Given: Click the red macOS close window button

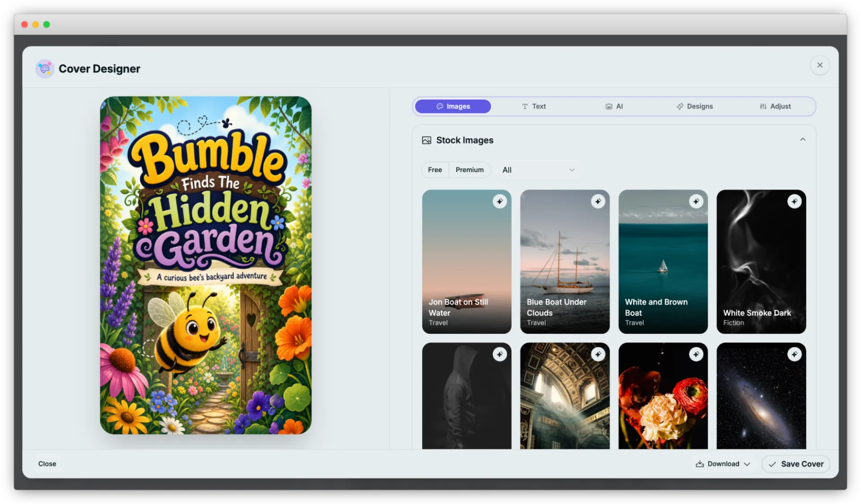Looking at the screenshot, I should click(25, 24).
